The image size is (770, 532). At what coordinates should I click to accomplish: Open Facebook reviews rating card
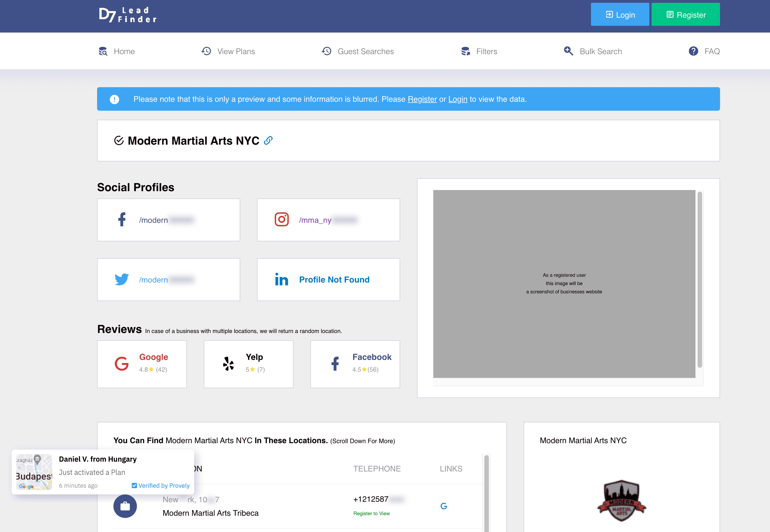355,364
